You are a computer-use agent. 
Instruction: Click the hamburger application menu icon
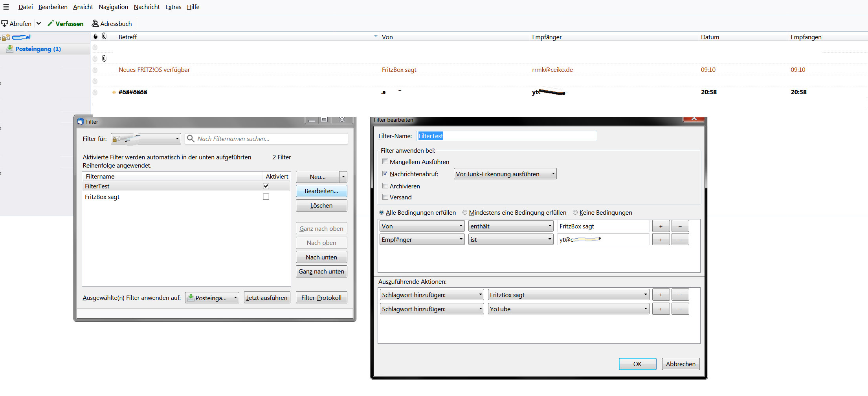click(6, 7)
